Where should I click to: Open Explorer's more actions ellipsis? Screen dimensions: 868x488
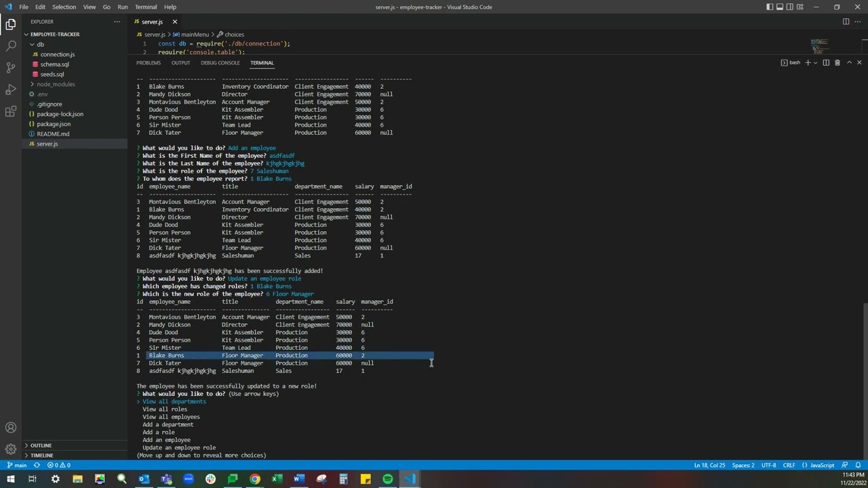(x=117, y=22)
